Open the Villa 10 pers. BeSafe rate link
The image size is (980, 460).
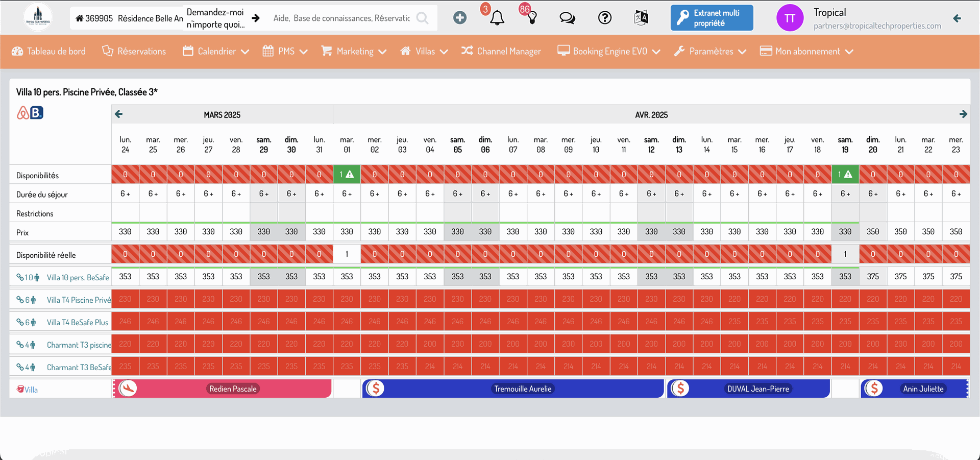[78, 278]
